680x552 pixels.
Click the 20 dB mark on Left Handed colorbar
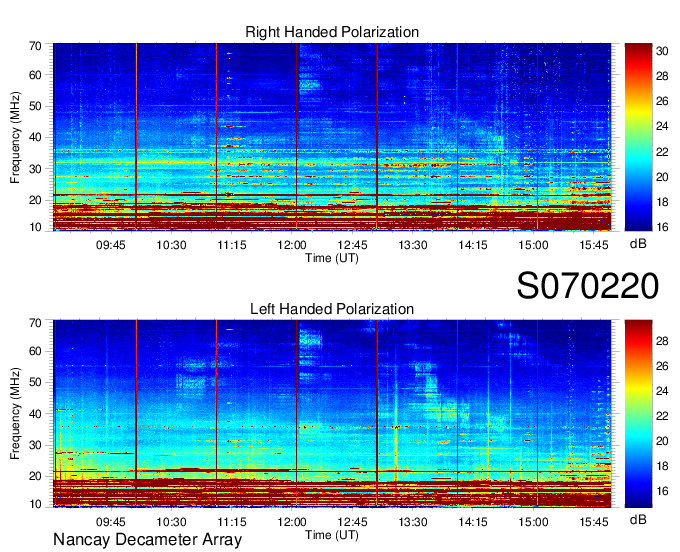(662, 441)
